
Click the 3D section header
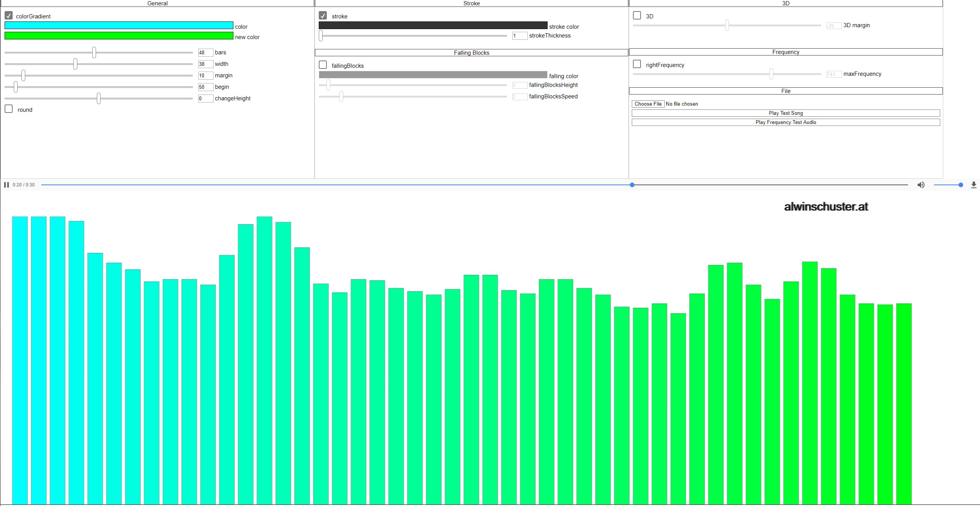pyautogui.click(x=786, y=3)
